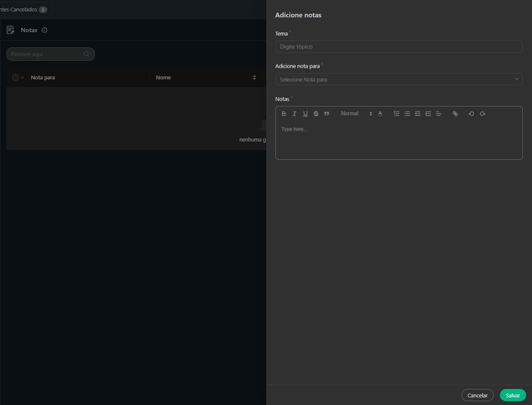Insert a blockquote in the note
Viewport: 532px width, 405px height.
click(x=327, y=114)
